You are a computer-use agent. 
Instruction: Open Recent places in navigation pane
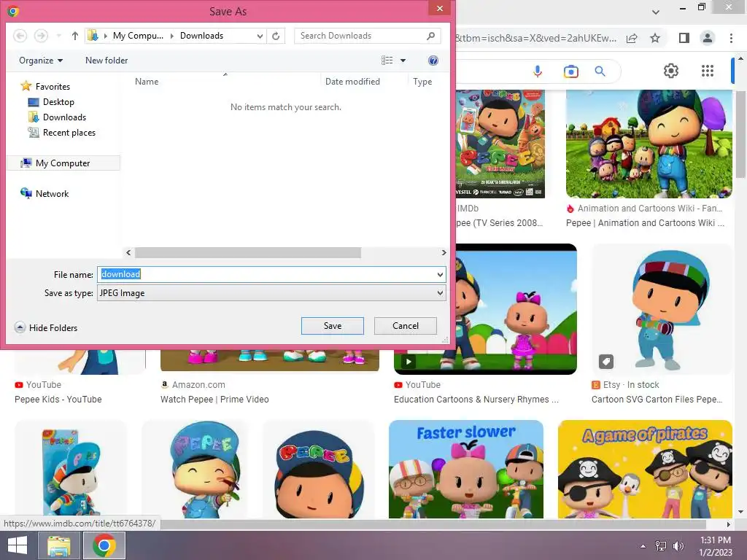[x=62, y=133]
